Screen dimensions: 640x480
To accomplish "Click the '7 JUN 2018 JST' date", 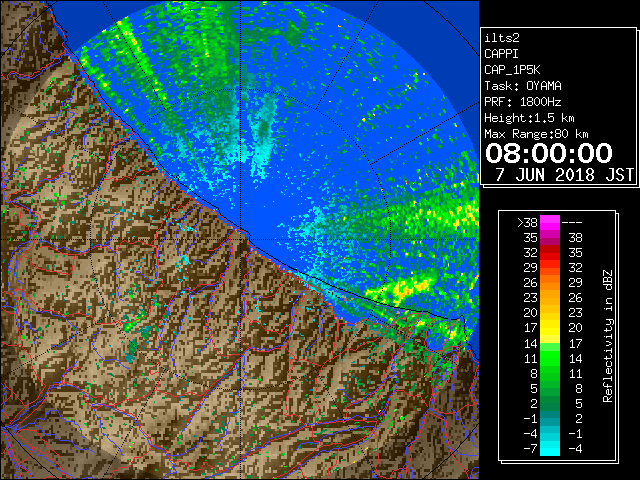I will (x=565, y=175).
